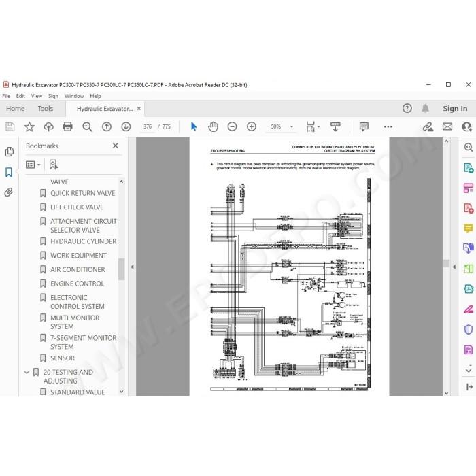Open the right-pane search zoom tool
Viewport: 476px width, 476px height.
pyautogui.click(x=469, y=148)
